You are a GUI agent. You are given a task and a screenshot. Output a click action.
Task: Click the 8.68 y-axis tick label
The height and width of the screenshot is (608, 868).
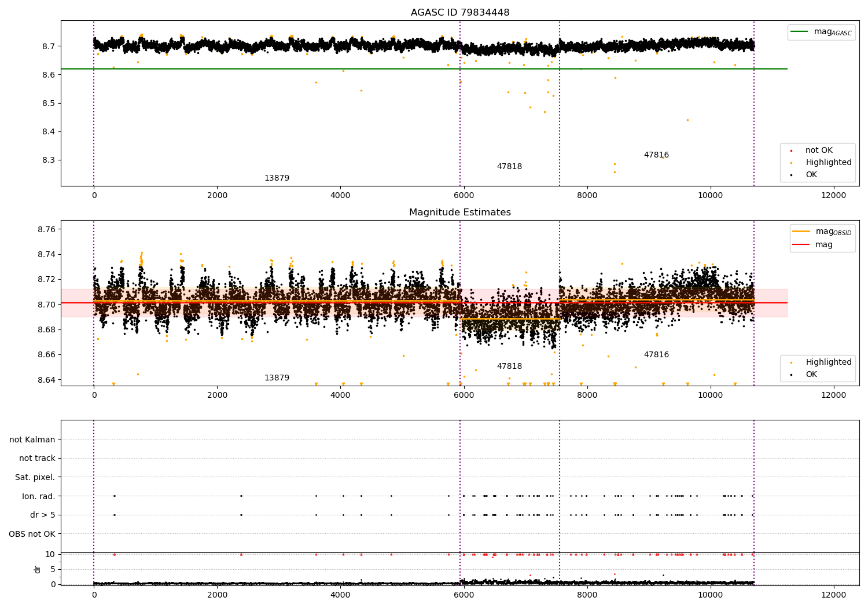(x=47, y=329)
